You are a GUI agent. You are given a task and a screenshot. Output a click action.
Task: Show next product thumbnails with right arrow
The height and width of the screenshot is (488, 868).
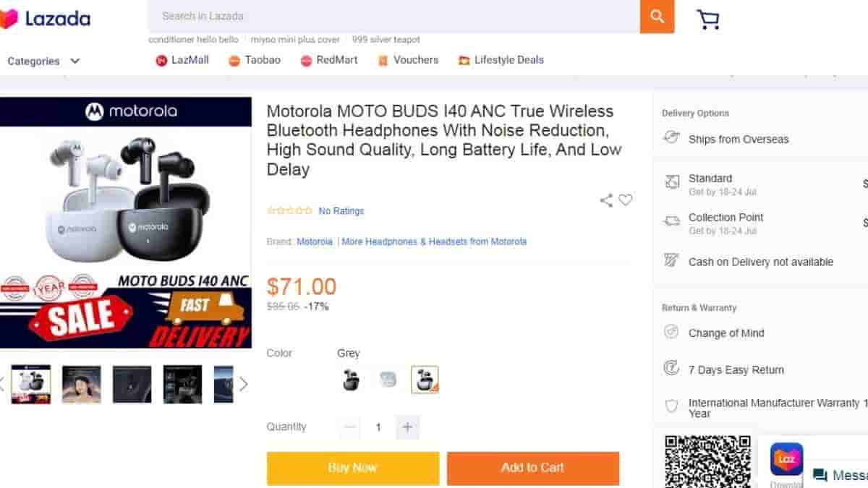(244, 384)
